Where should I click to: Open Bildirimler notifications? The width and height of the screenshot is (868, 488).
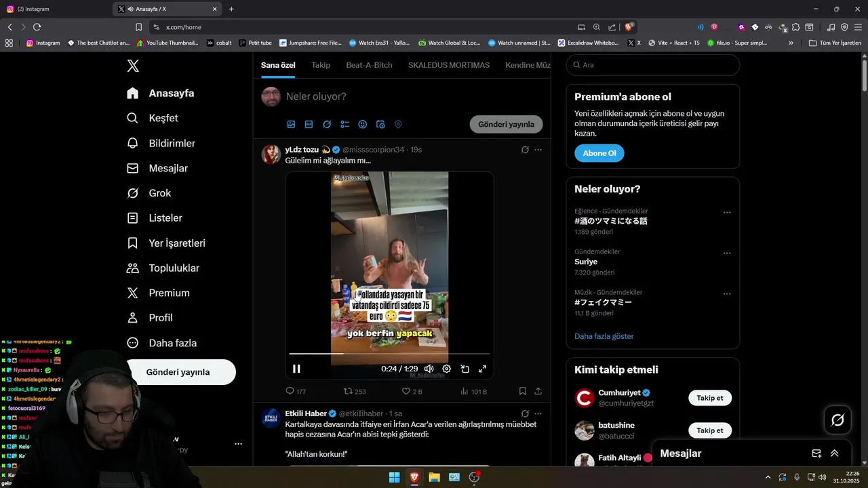[161, 143]
